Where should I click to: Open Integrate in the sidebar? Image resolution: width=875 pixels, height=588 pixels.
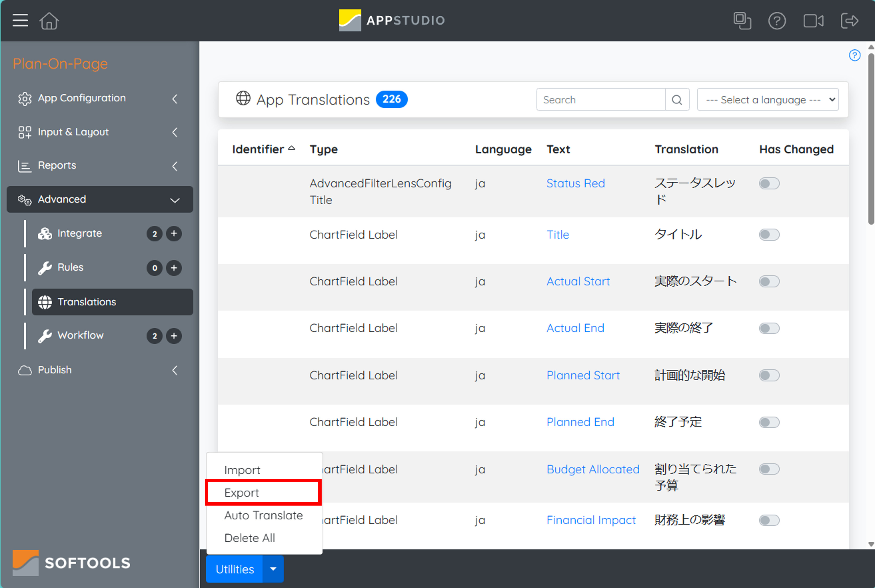coord(80,234)
